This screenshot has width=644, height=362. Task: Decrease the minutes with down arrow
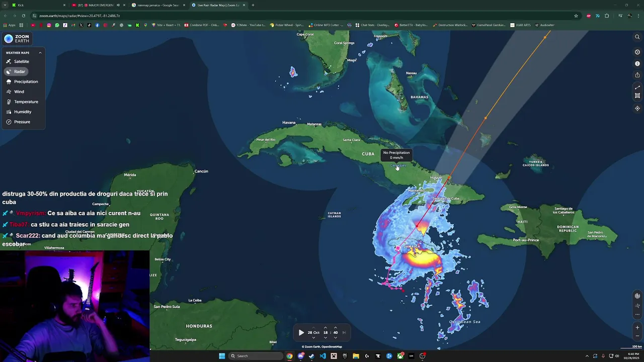336,337
